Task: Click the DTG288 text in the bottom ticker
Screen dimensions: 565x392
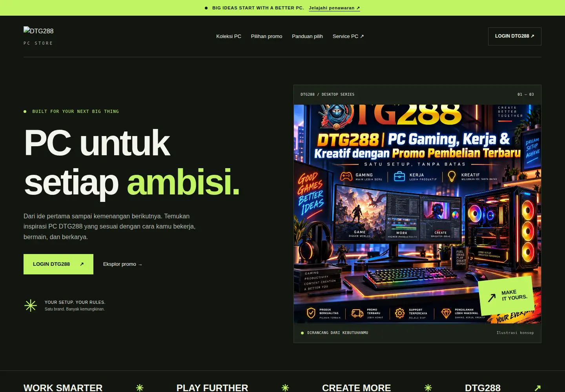Action: 483,388
